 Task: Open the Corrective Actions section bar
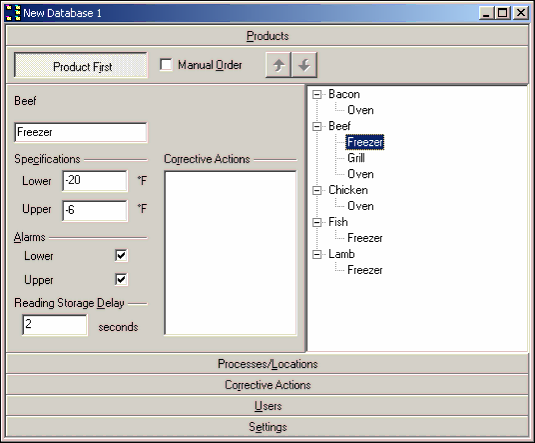click(267, 385)
